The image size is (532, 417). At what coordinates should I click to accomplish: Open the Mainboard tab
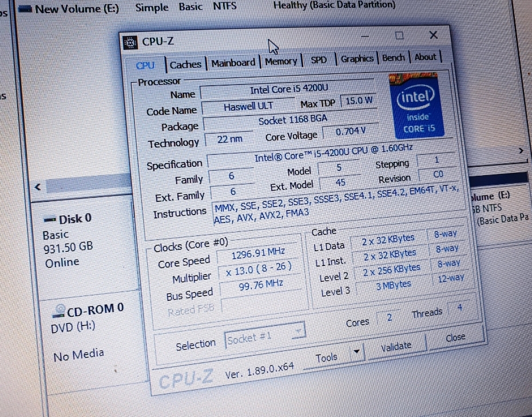(232, 62)
